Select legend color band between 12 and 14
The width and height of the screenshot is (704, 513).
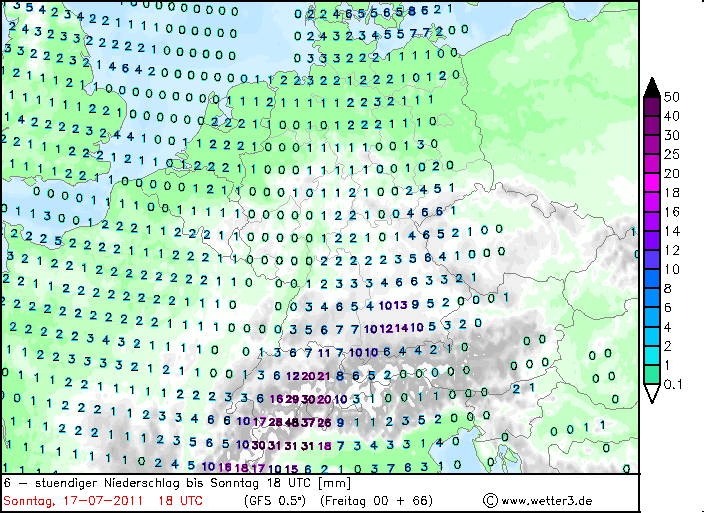(x=652, y=241)
